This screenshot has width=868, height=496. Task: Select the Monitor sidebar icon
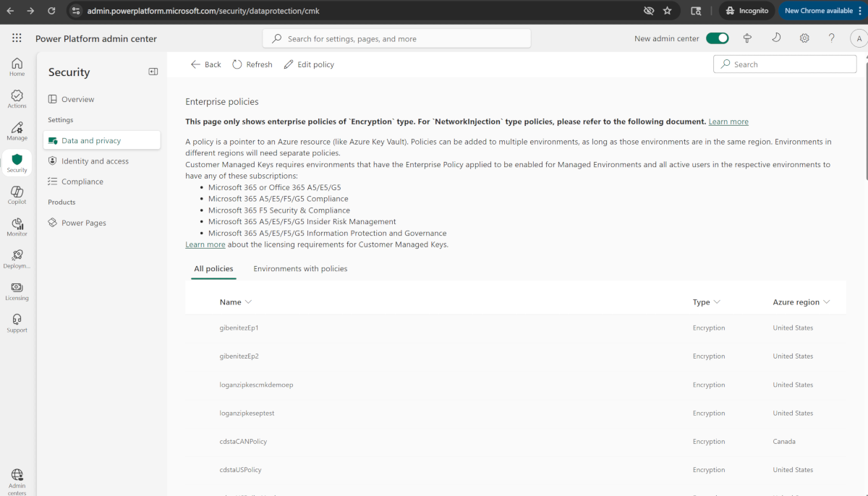[x=16, y=226]
